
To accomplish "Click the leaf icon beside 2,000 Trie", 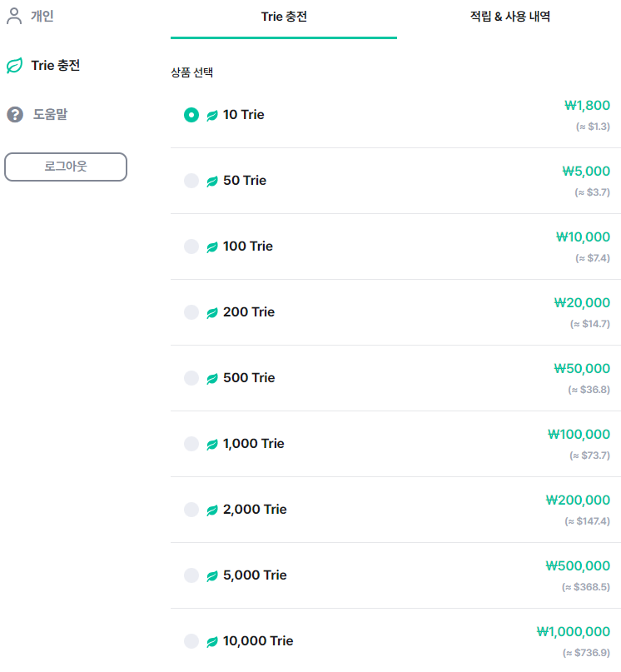I will [x=211, y=510].
